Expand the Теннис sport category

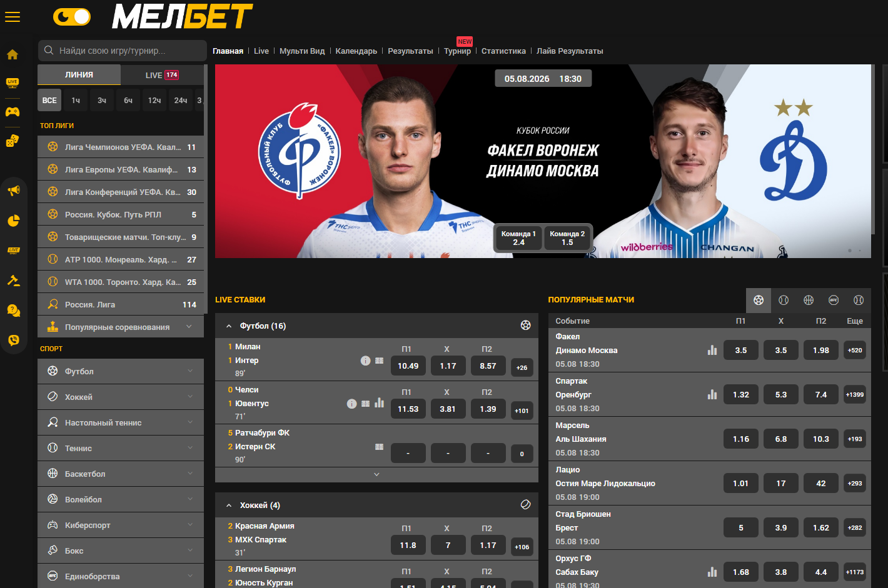click(121, 448)
